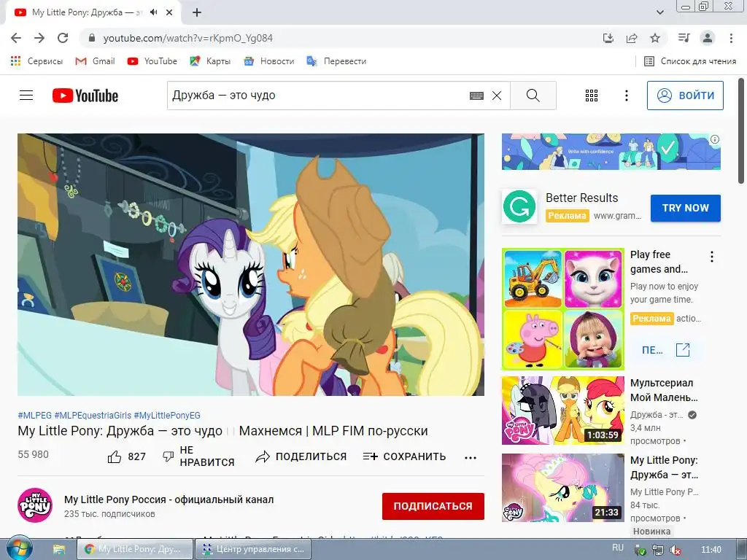Viewport: 747px width, 560px height.
Task: Open the YouTube hamburger guide menu
Action: (x=26, y=96)
